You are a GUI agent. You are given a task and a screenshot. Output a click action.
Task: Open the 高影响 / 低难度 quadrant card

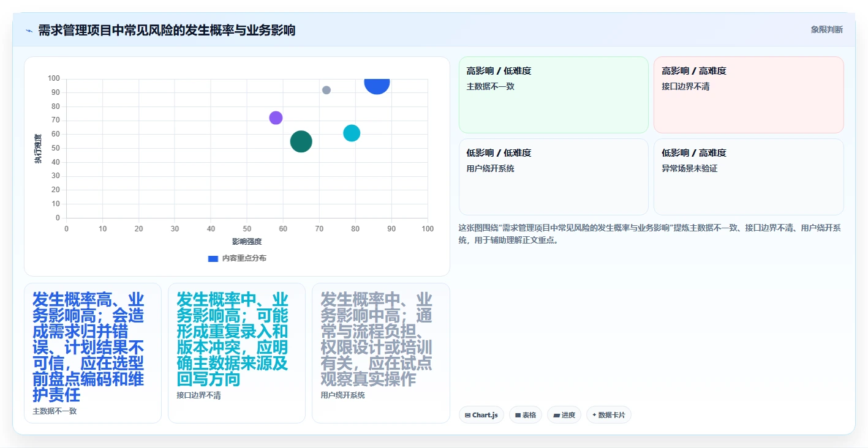click(553, 94)
